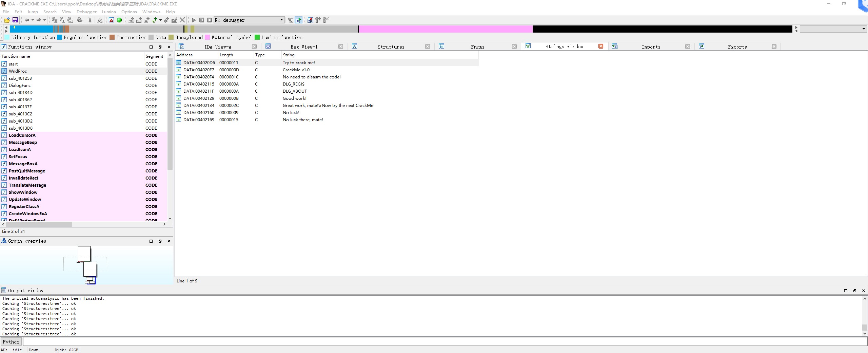Screen dimensions: 868x353
Task: Switch to the Hex View-1 tab
Action: pos(304,47)
